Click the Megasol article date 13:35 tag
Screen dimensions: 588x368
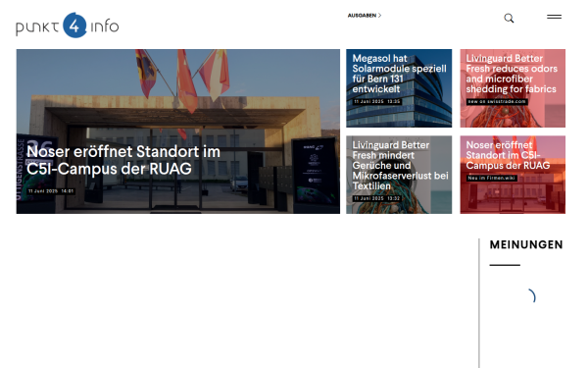pos(377,102)
